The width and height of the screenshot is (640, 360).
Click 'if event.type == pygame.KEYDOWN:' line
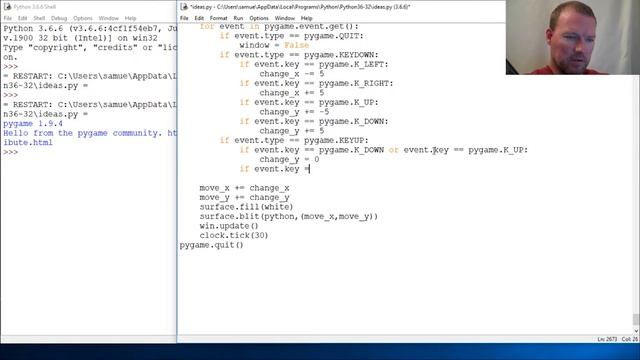(x=299, y=55)
